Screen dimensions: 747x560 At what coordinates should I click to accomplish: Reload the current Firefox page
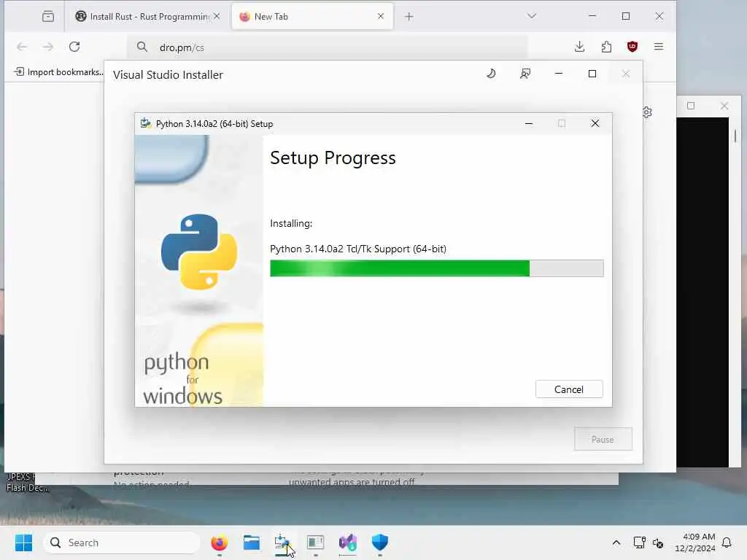(74, 47)
